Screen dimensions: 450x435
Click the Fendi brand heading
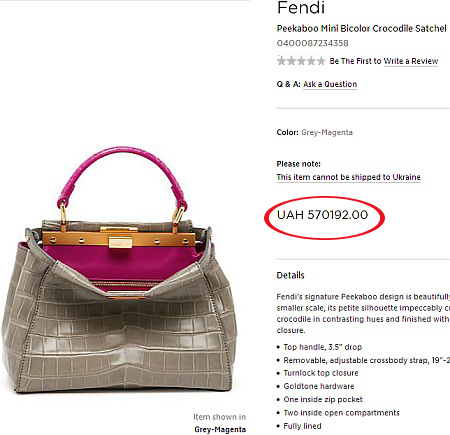tap(301, 8)
